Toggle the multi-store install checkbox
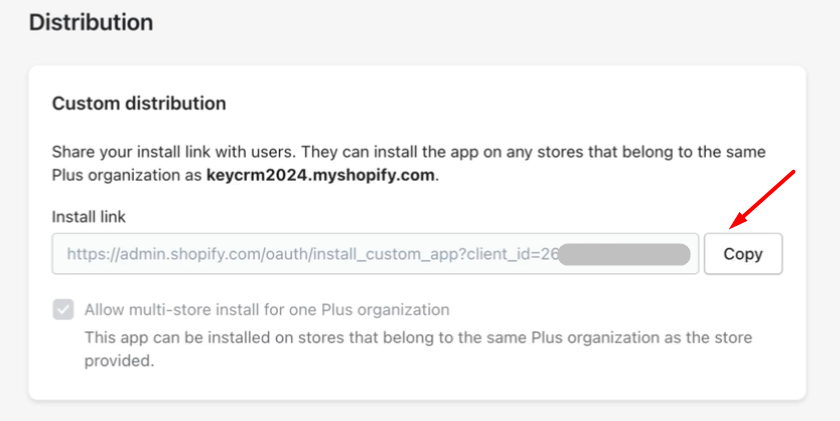840x421 pixels. (64, 310)
